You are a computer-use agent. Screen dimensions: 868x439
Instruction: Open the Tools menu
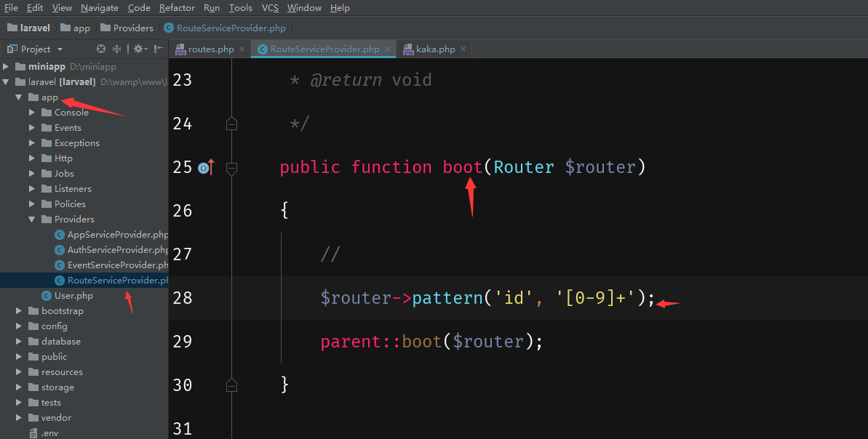241,8
